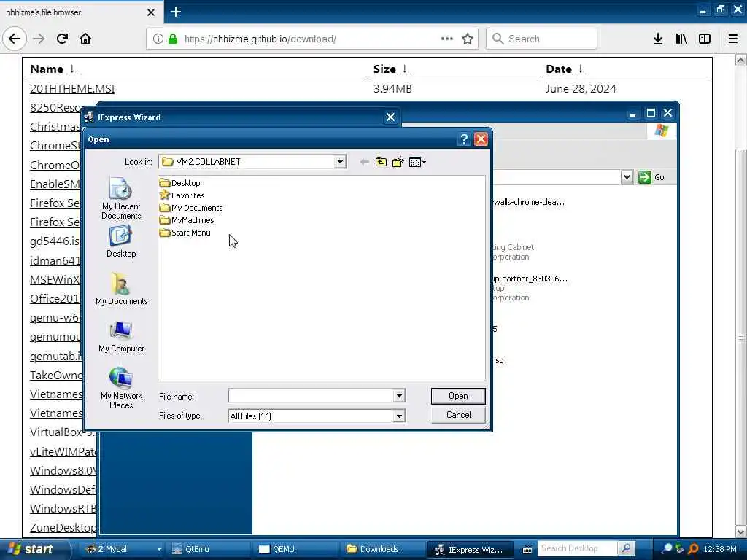Open the View Menu dropdown
The height and width of the screenshot is (560, 747).
tap(417, 162)
